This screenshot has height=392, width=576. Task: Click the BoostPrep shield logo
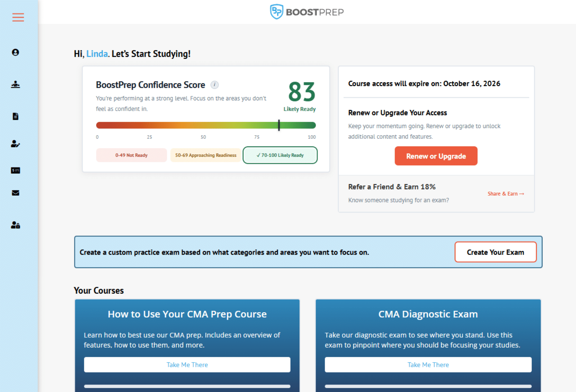pyautogui.click(x=276, y=12)
